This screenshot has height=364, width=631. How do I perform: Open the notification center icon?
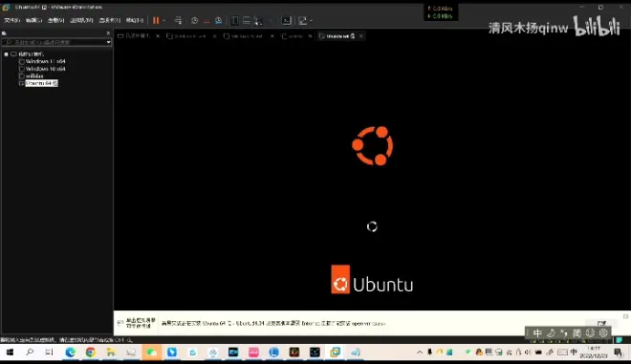click(619, 353)
